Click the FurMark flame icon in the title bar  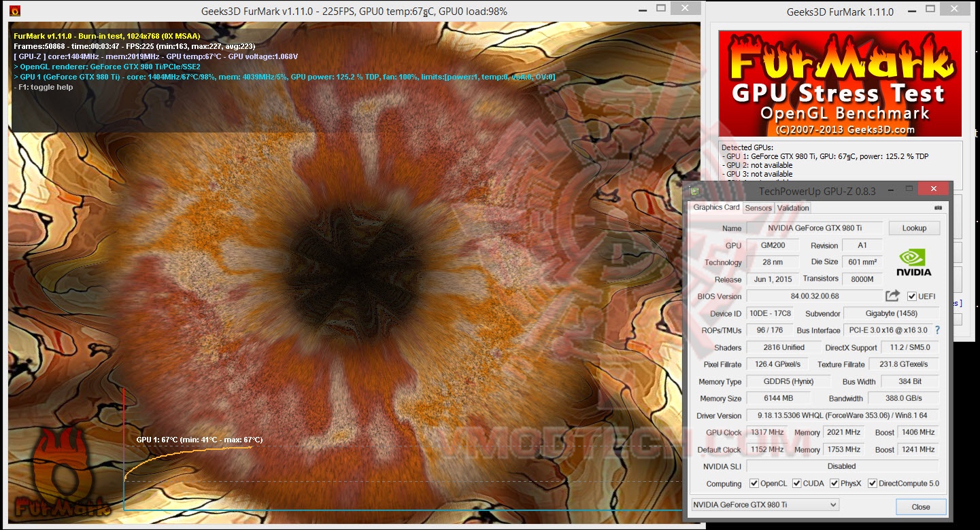[x=15, y=11]
